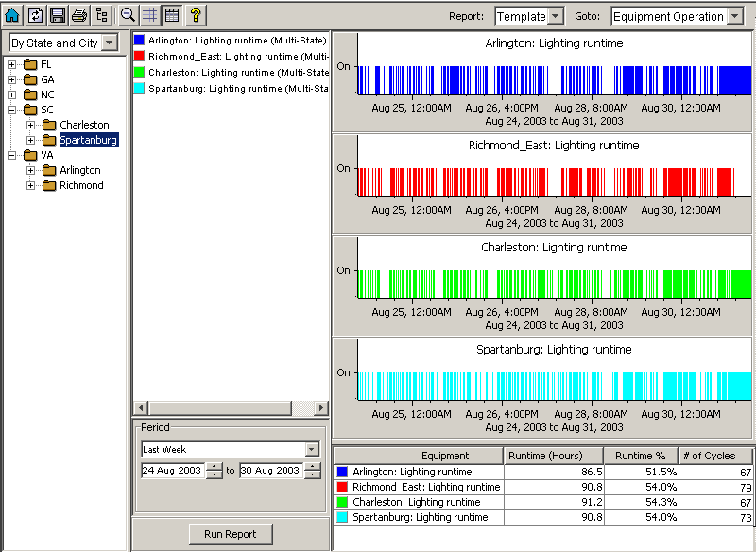This screenshot has width=756, height=552.
Task: Open Help with the question mark icon
Action: 196,15
